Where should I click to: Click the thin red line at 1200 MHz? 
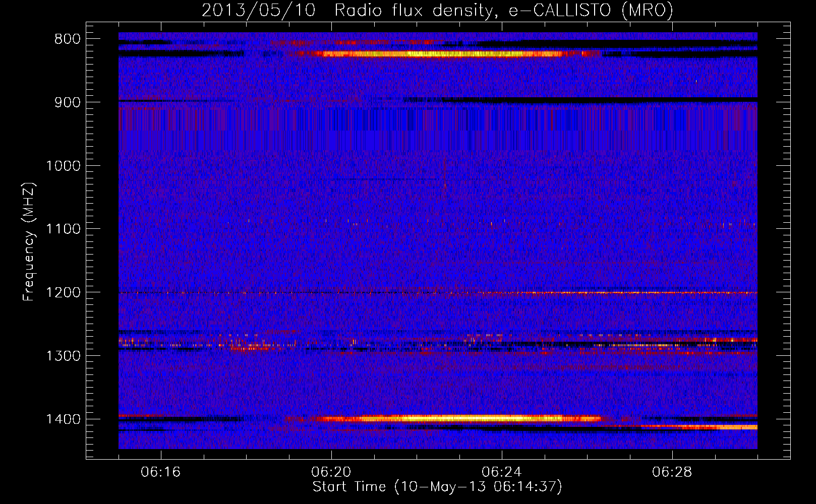tap(438, 293)
